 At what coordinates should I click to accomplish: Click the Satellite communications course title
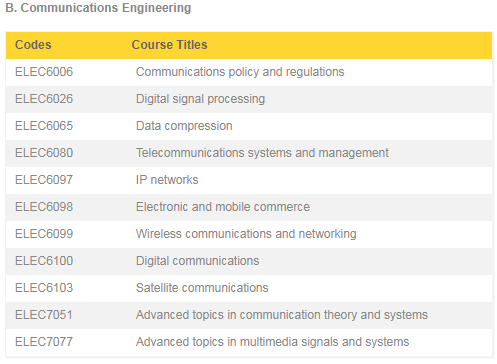202,288
